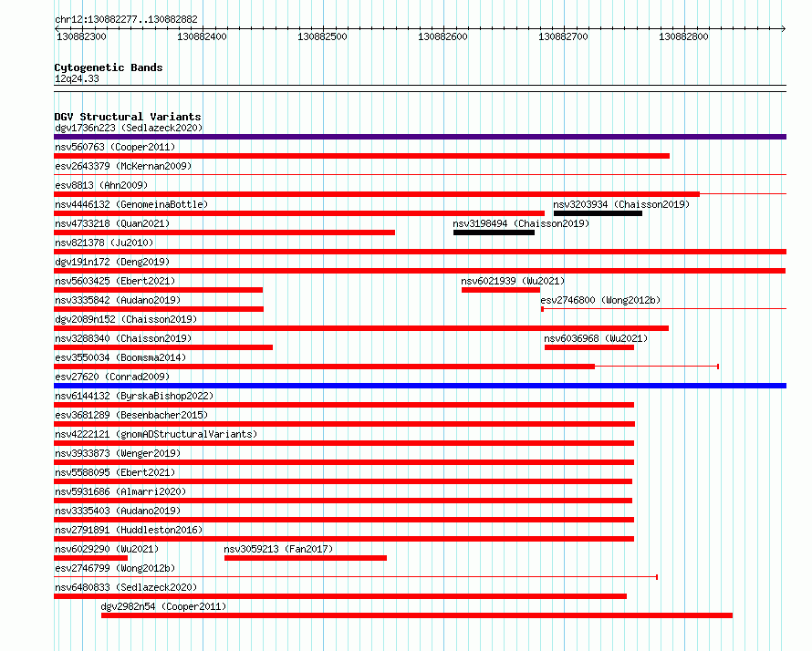Click dgv191n172 (Deng2019) label
The height and width of the screenshot is (651, 812).
112,262
